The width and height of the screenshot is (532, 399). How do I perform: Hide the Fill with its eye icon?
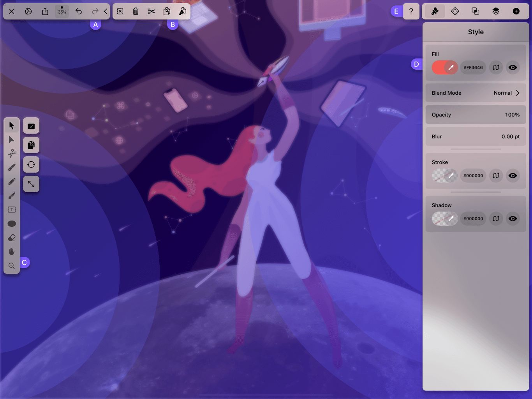(x=513, y=67)
